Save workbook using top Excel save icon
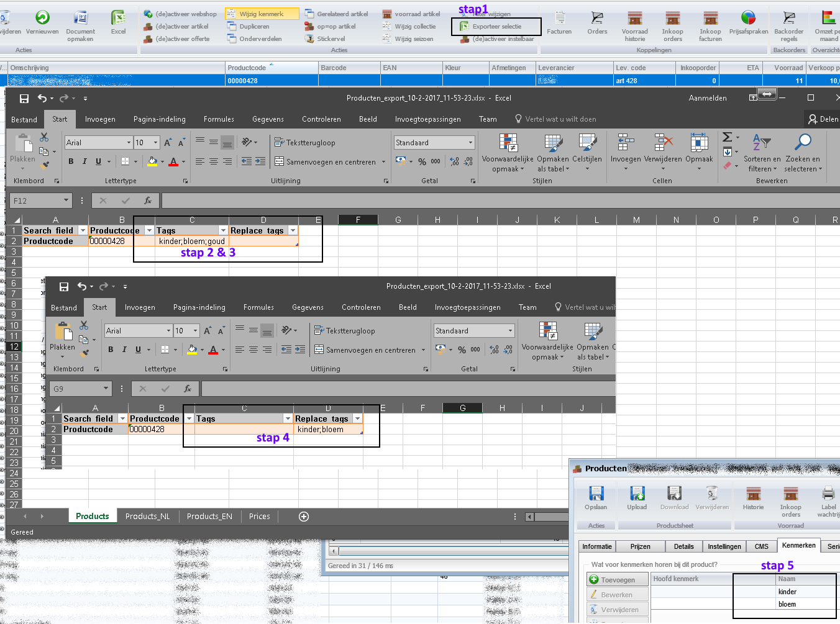This screenshot has height=624, width=840. [24, 98]
